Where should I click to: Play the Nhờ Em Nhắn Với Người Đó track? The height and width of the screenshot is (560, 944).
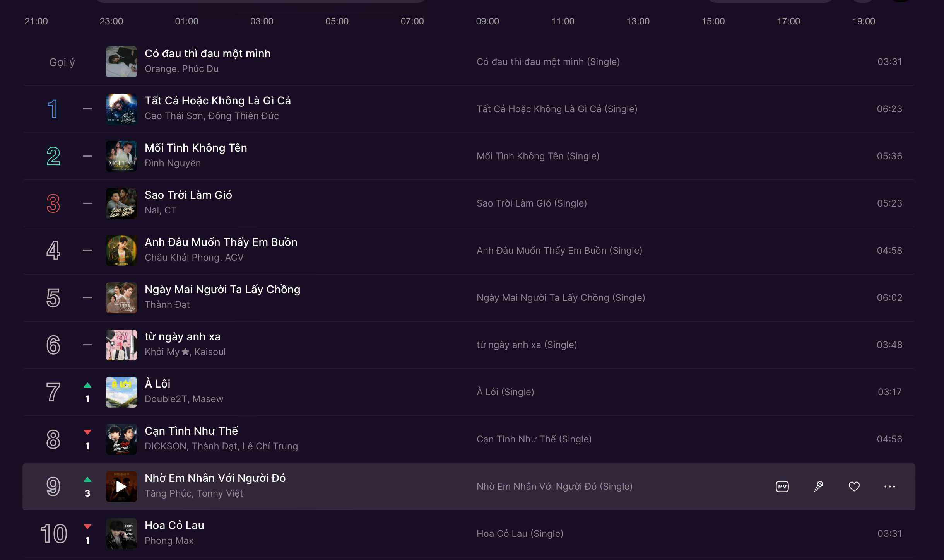click(121, 487)
